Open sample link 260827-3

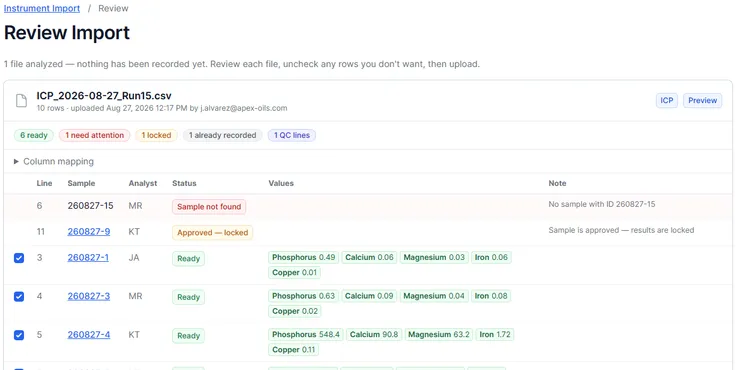tap(89, 296)
